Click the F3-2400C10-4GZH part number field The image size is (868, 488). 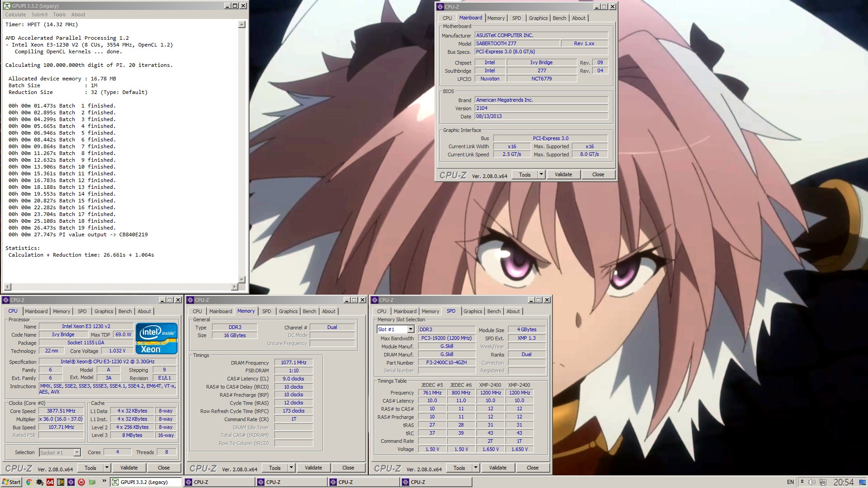pyautogui.click(x=446, y=362)
